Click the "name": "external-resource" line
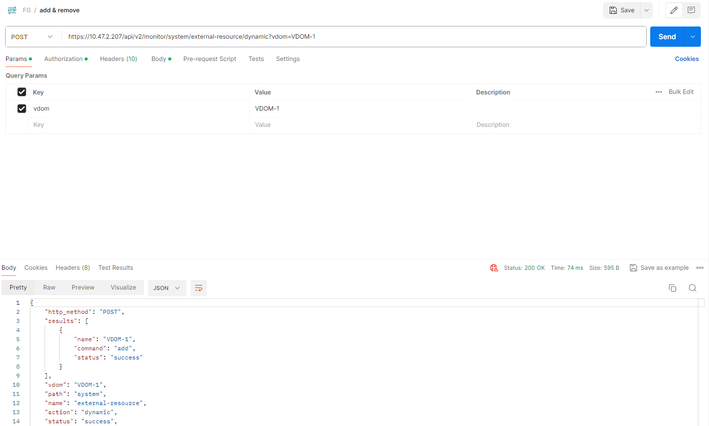The height and width of the screenshot is (426, 709). [95, 403]
